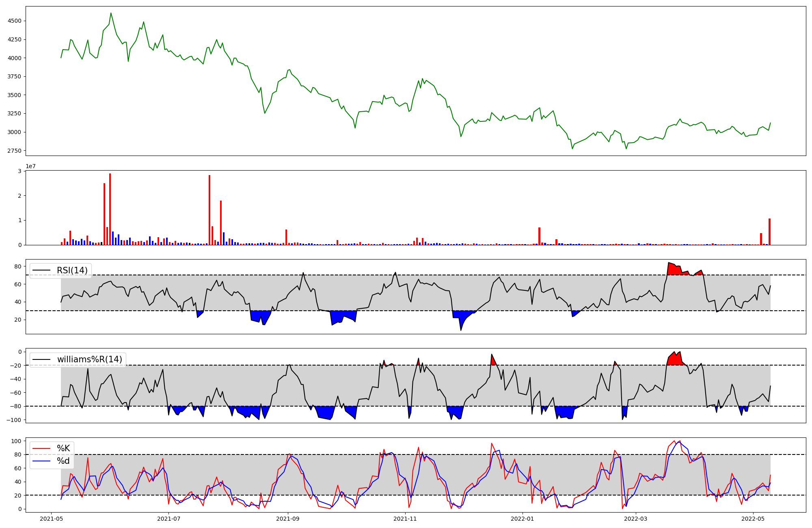Image resolution: width=812 pixels, height=528 pixels.
Task: Click the last red volume bar at right
Action: coord(769,232)
